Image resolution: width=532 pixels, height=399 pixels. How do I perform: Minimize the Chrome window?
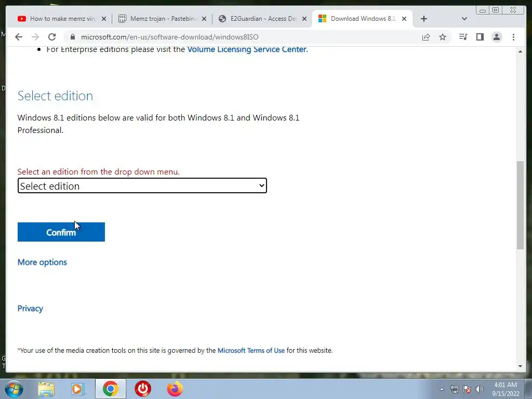(x=483, y=10)
